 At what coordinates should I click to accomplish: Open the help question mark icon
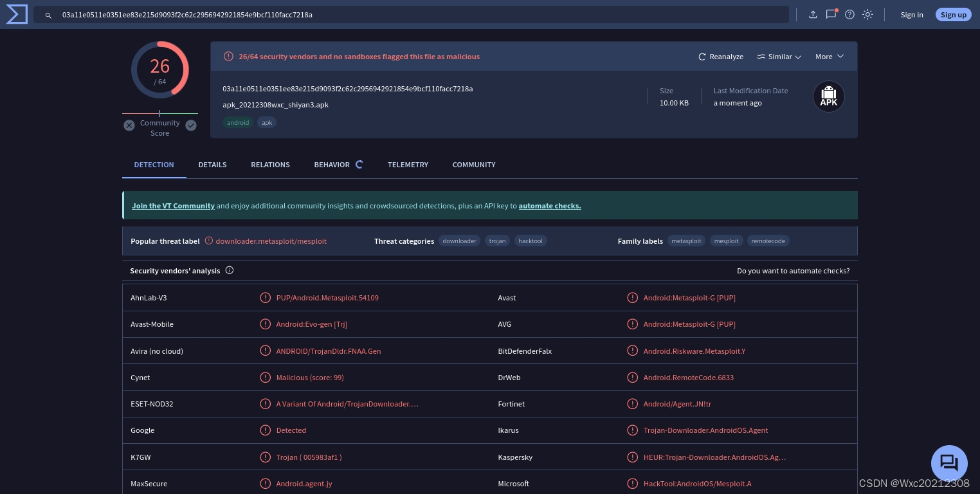849,14
